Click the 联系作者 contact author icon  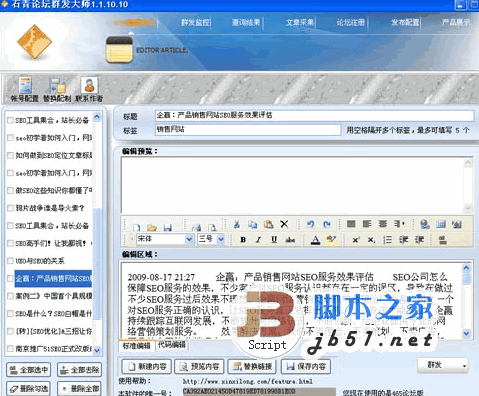click(x=89, y=89)
